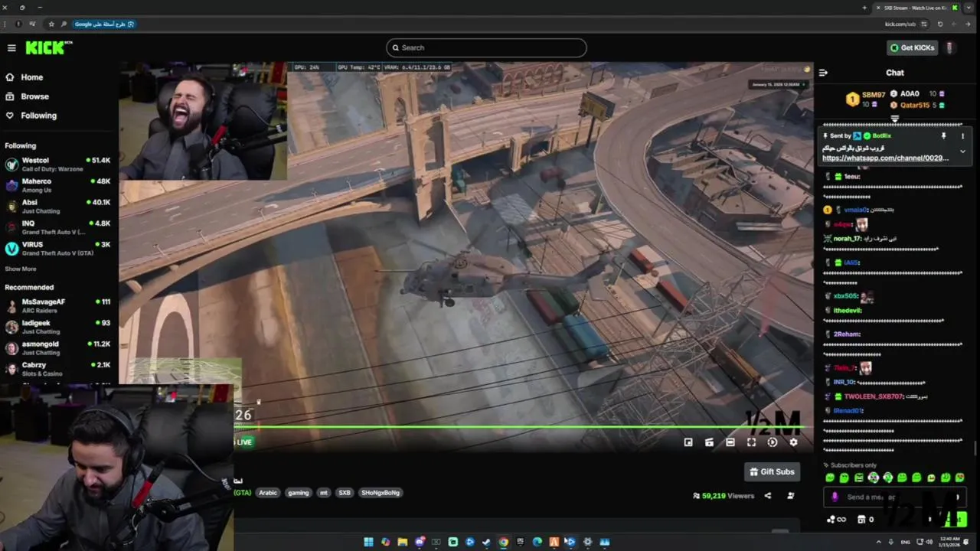Open video player settings gear
This screenshot has height=551, width=980.
click(793, 442)
